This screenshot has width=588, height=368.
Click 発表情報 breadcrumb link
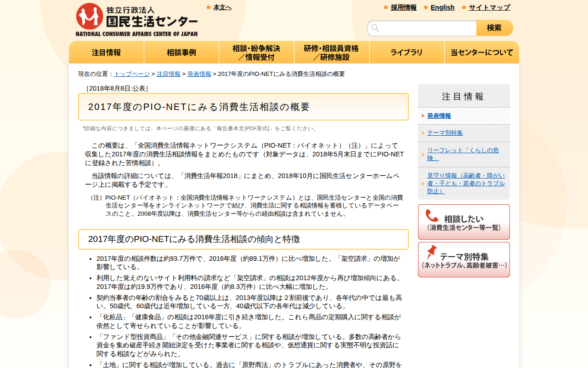point(199,74)
